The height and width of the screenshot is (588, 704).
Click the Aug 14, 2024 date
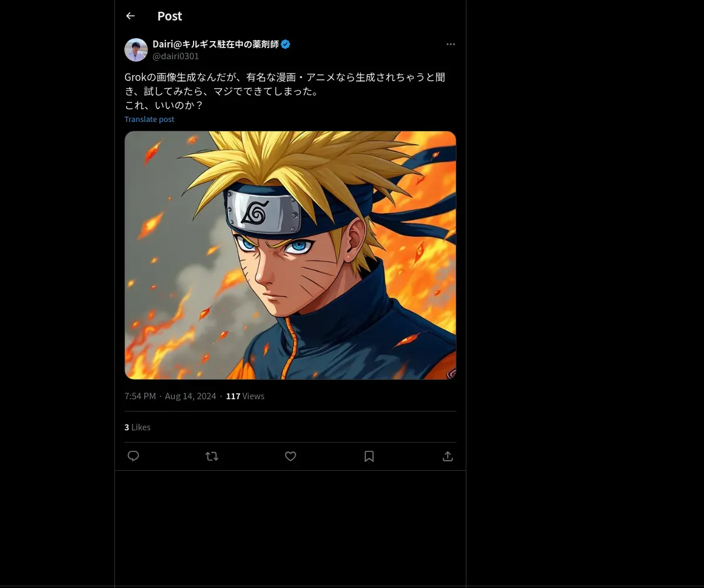pos(190,396)
